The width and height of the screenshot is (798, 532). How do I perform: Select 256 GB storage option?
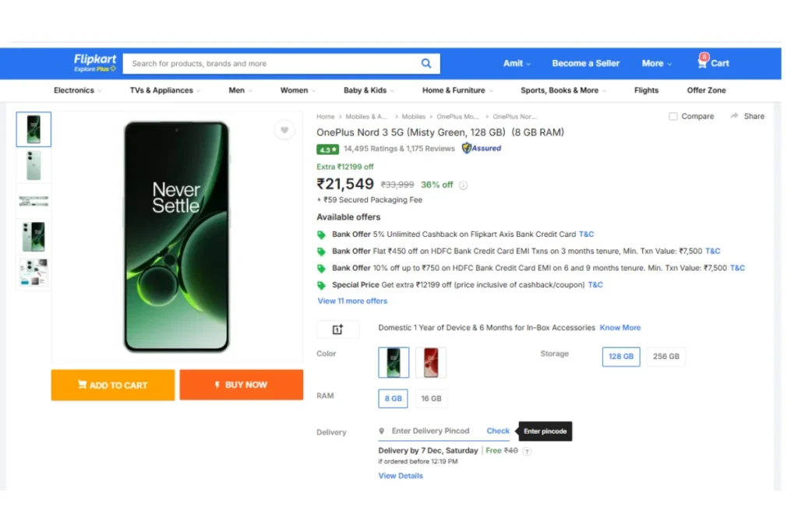[x=666, y=357]
